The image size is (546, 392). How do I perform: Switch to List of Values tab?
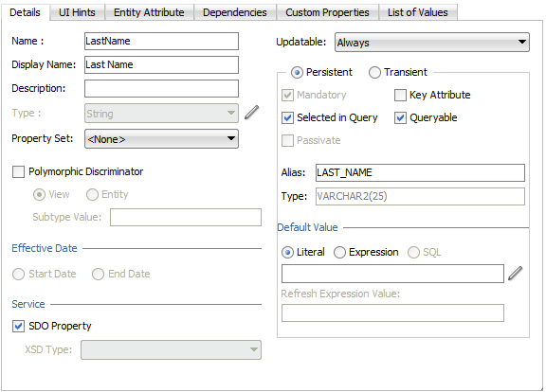click(418, 12)
